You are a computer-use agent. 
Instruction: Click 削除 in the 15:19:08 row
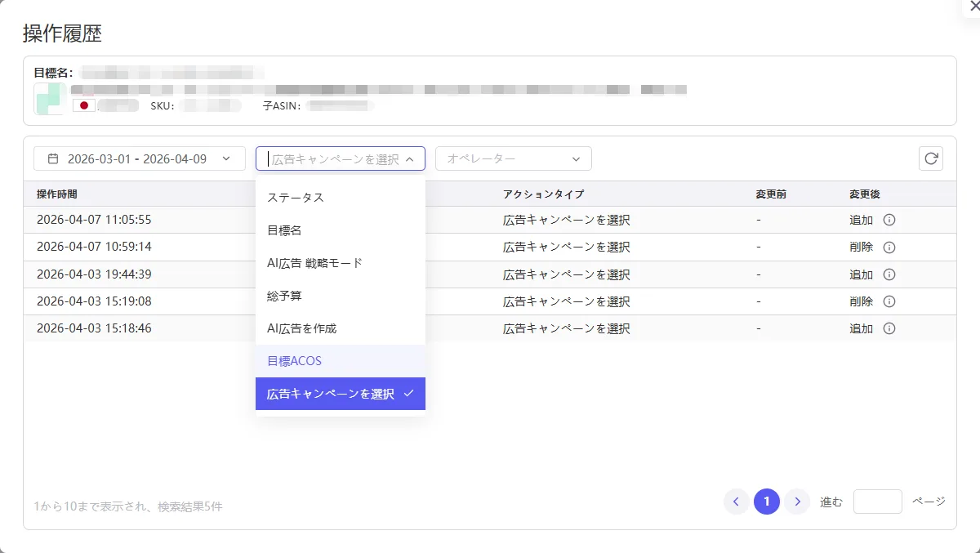coord(861,301)
